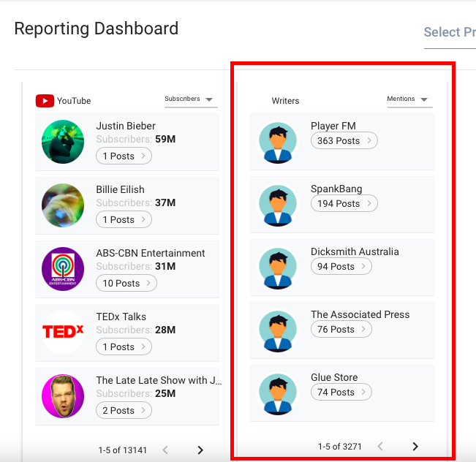Click The Late Late Show with J... name
This screenshot has height=462, width=476.
(x=159, y=380)
